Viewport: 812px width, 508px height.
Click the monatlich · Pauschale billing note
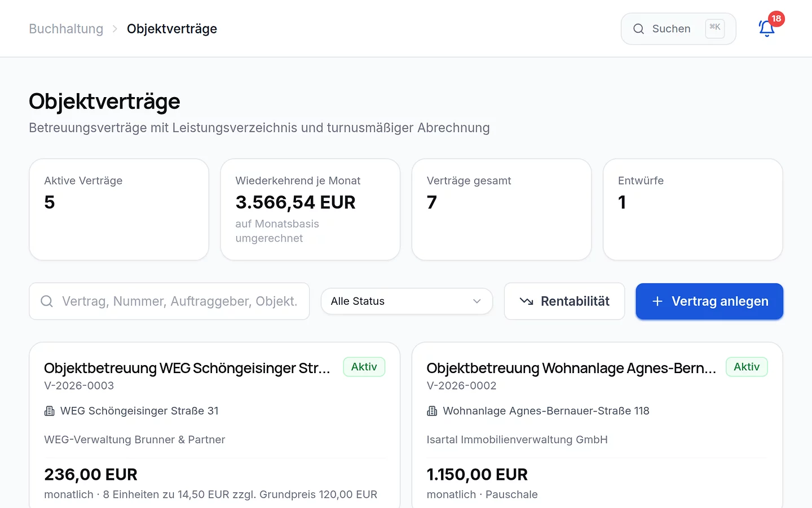click(x=482, y=494)
